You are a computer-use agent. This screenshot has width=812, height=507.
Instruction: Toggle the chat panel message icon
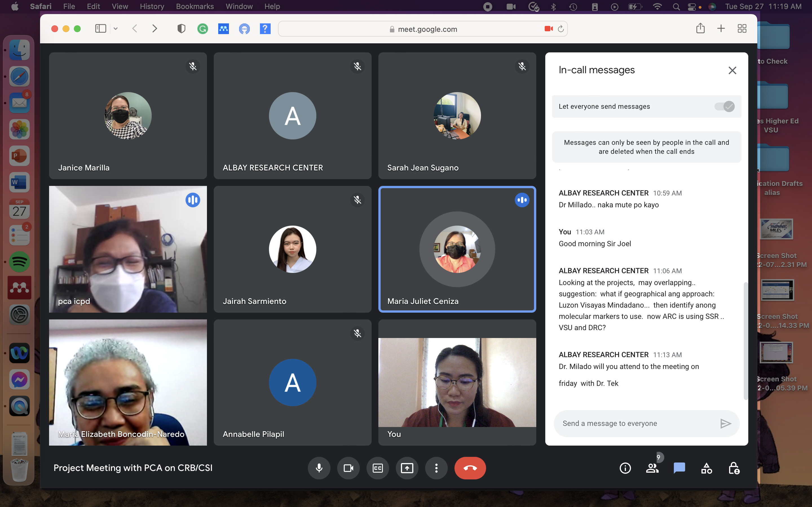tap(679, 468)
